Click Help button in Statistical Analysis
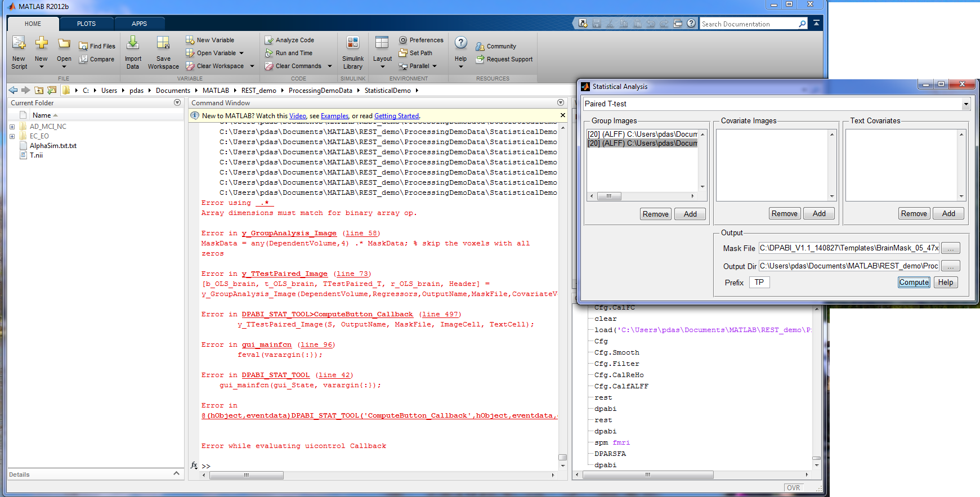 pos(946,283)
